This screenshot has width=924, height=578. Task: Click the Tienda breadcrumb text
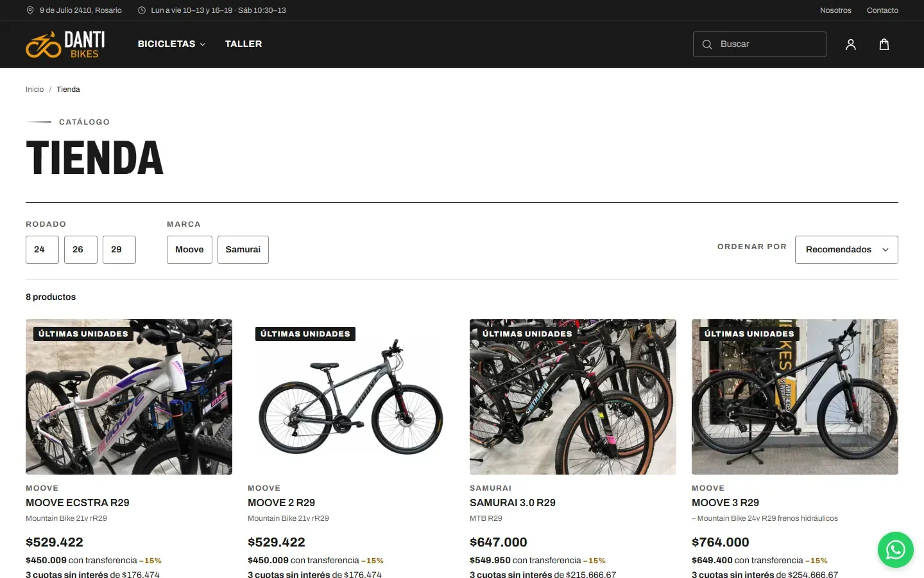(x=68, y=89)
